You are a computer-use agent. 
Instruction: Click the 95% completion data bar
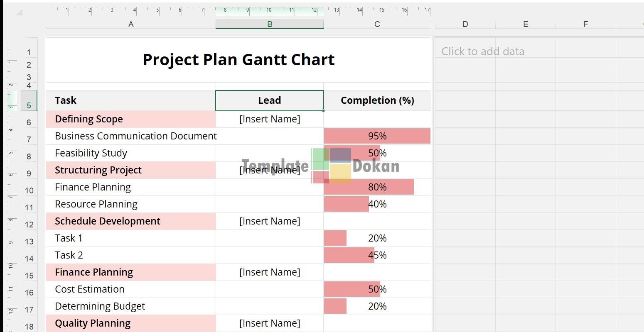coord(377,136)
